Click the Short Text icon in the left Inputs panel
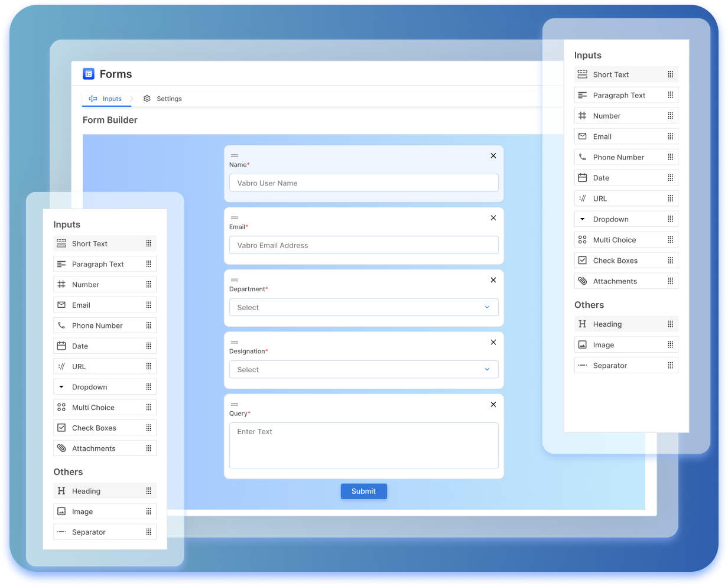 (61, 243)
